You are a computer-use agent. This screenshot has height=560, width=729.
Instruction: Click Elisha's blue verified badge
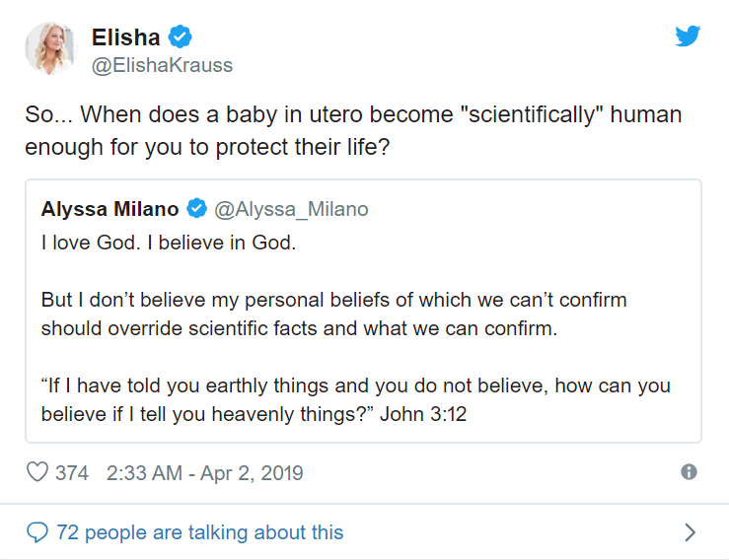pyautogui.click(x=180, y=37)
